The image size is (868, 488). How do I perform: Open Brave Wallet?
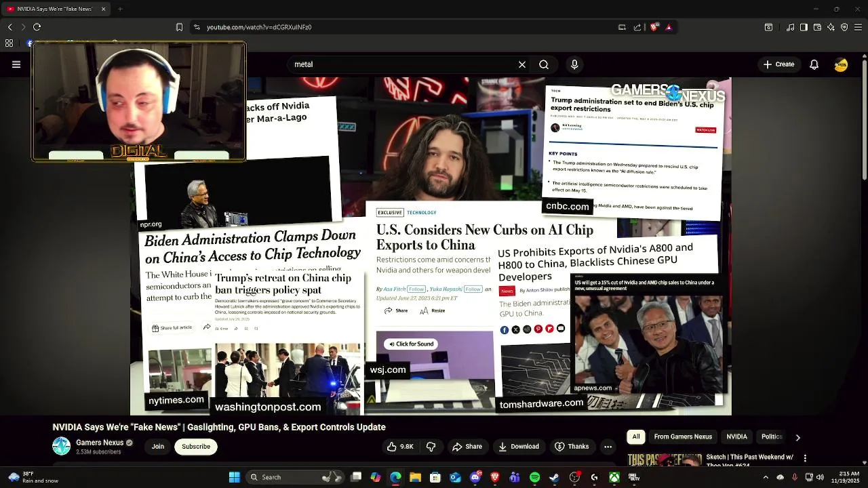817,27
